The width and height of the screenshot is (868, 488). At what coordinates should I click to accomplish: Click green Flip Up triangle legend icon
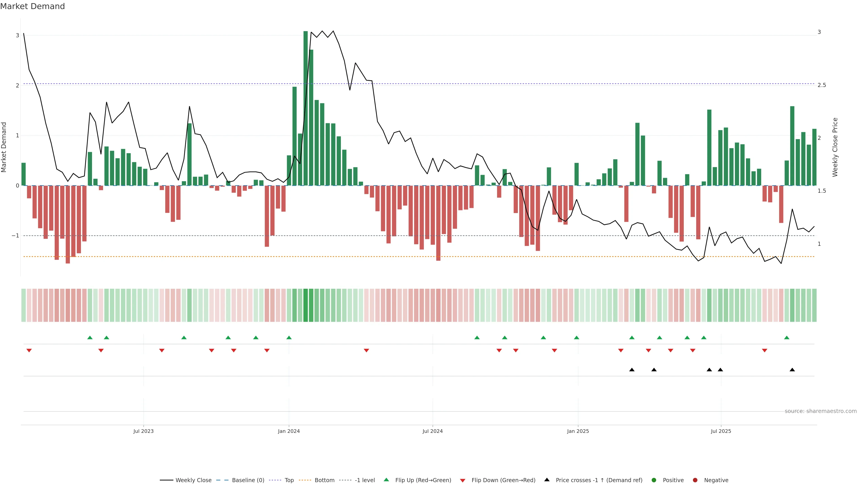[x=387, y=480]
